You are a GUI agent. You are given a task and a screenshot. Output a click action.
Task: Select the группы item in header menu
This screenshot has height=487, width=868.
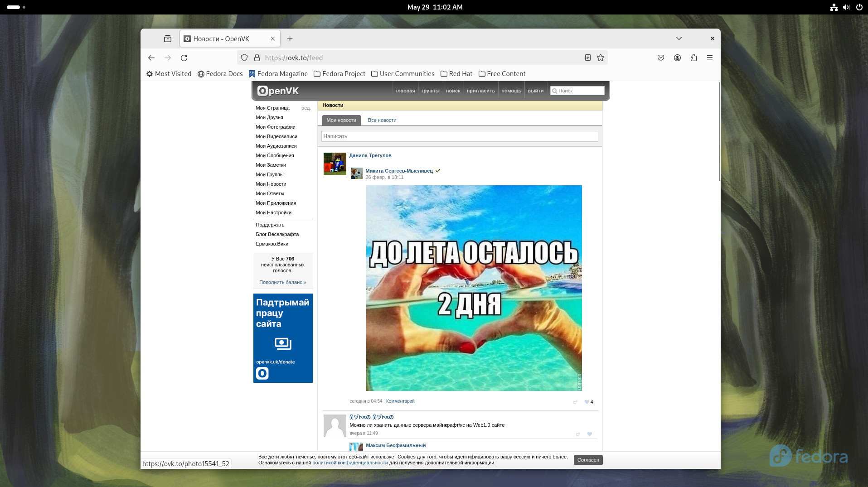pyautogui.click(x=430, y=91)
